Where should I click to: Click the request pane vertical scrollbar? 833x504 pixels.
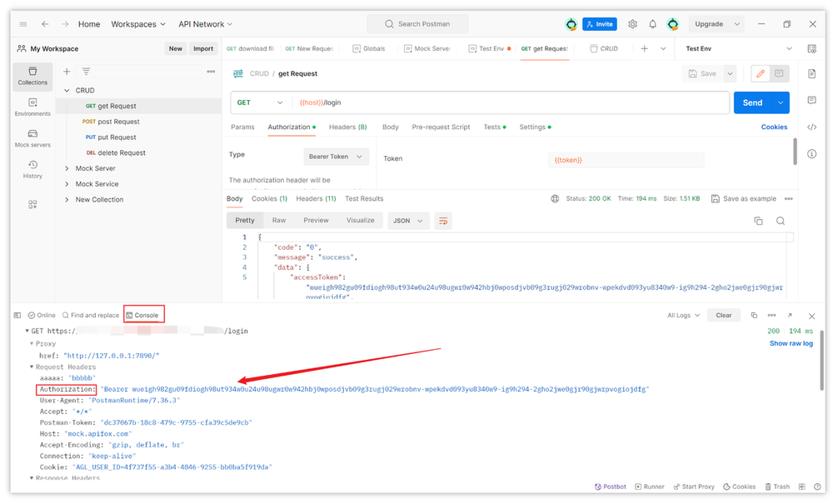[x=795, y=152]
